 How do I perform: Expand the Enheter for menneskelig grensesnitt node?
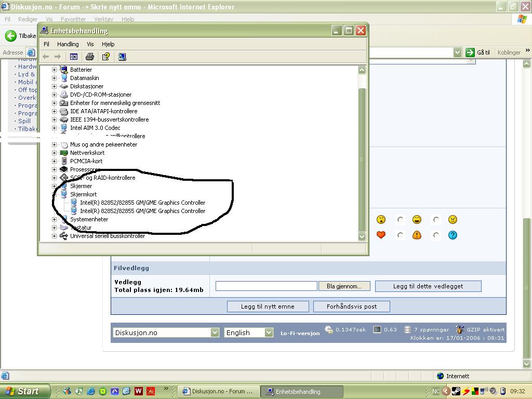click(x=54, y=103)
